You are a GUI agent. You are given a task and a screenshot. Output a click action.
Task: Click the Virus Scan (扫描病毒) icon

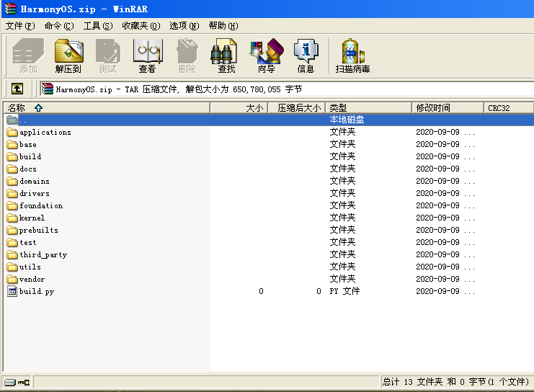pos(352,56)
